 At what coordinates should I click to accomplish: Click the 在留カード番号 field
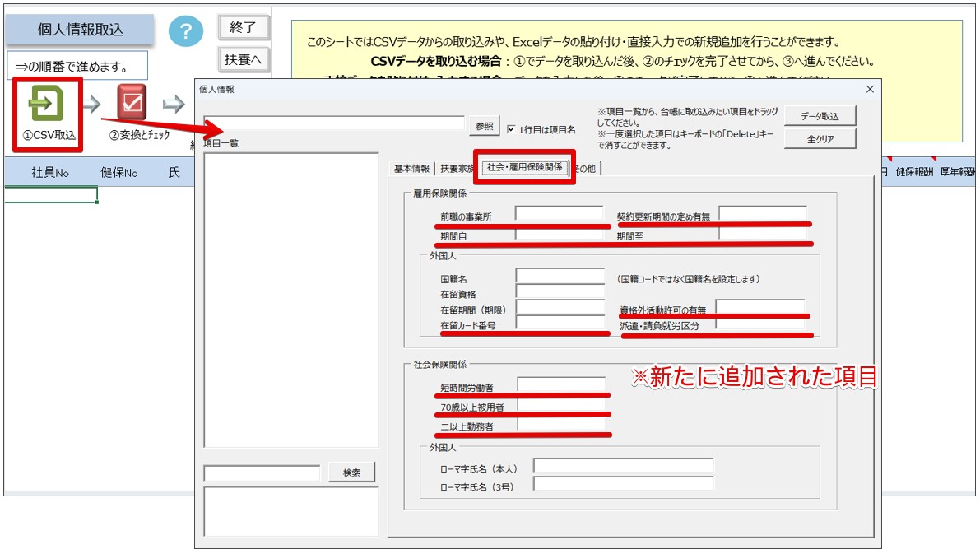tap(560, 324)
